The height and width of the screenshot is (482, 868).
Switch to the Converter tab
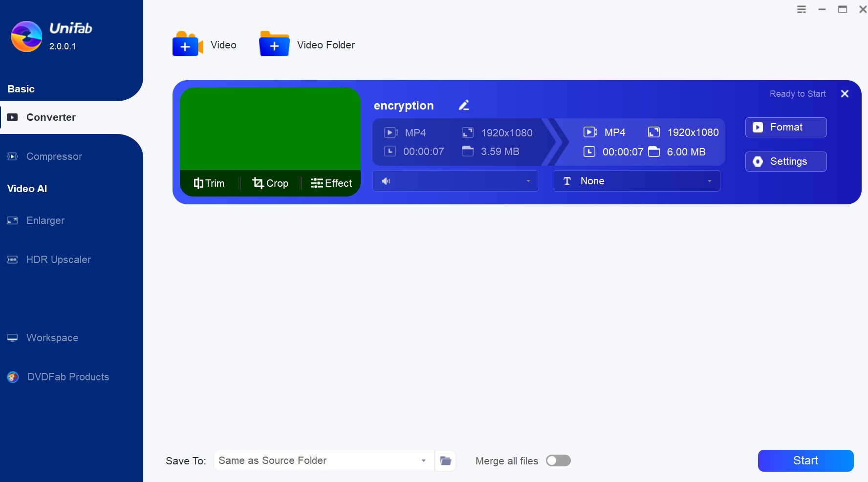[x=51, y=117]
